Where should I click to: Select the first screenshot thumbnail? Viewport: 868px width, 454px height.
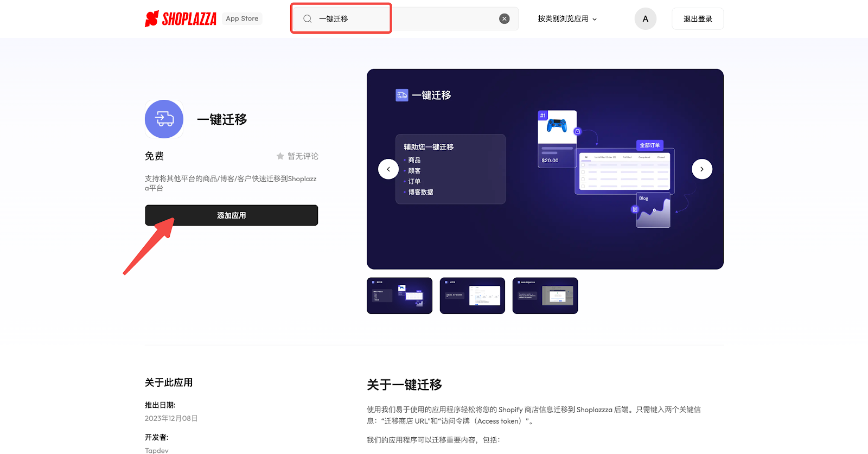400,296
